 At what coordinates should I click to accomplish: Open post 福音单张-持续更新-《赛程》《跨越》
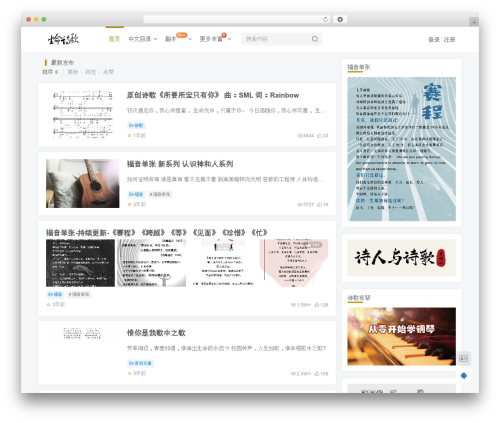coord(156,232)
